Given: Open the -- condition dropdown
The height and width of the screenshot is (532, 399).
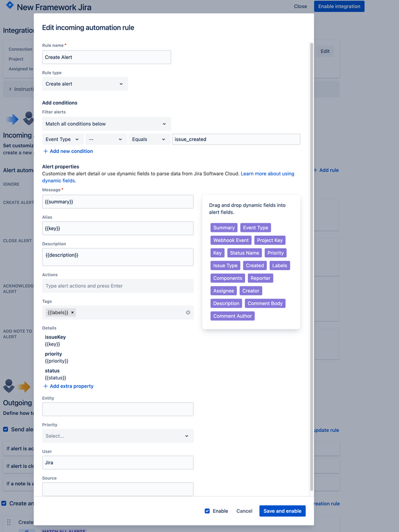Looking at the screenshot, I should coord(106,139).
